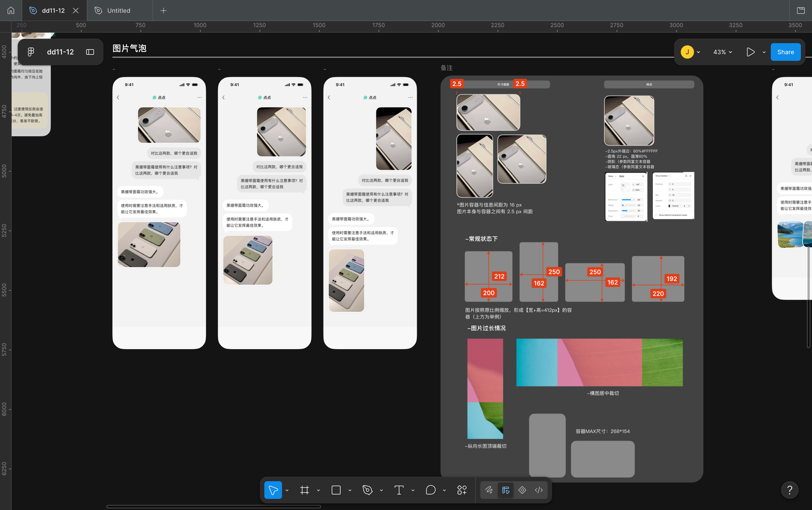Select the 图片按照原比例缩放 note text
This screenshot has height=510, width=812.
[518, 313]
